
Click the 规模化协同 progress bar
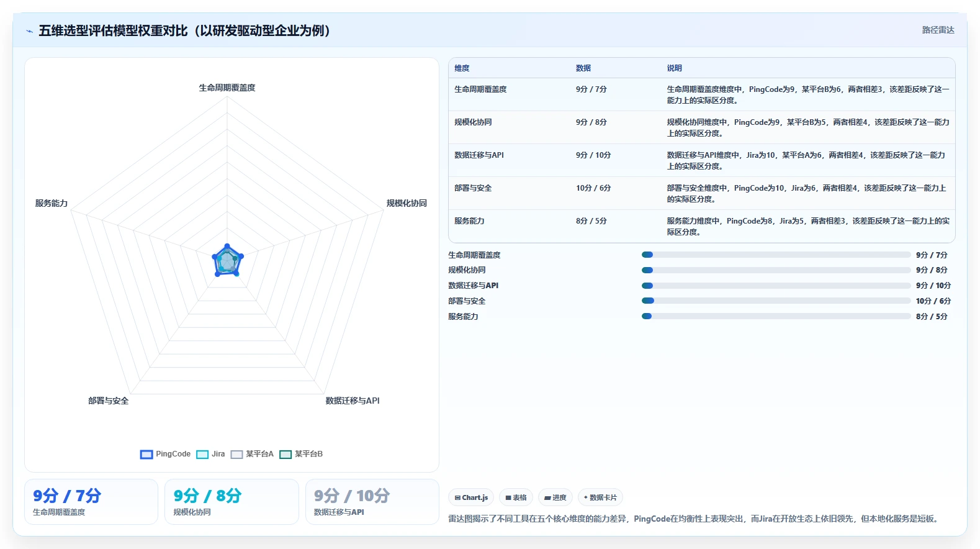pos(776,270)
